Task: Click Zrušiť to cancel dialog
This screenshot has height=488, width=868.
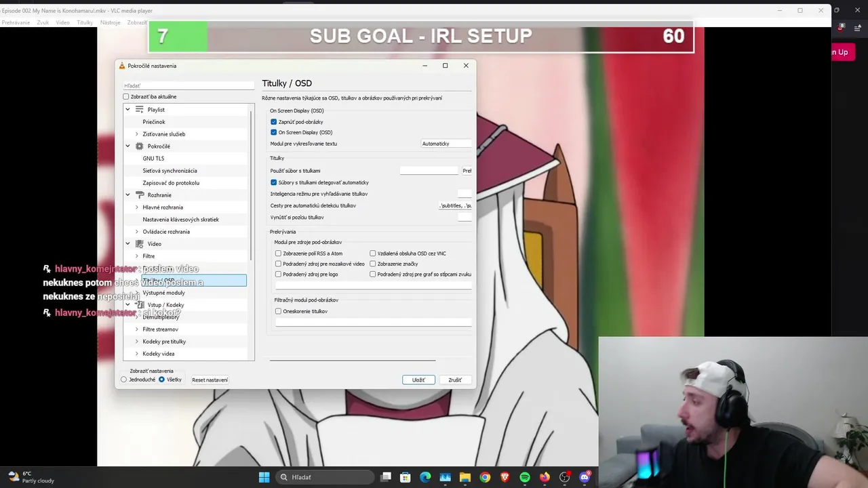Action: pos(455,380)
